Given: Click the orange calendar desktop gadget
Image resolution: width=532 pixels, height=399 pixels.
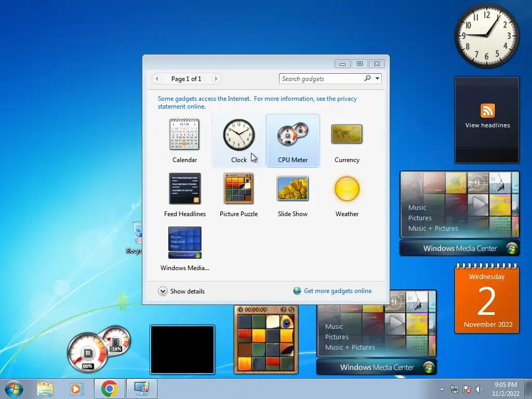Looking at the screenshot, I should click(x=487, y=298).
